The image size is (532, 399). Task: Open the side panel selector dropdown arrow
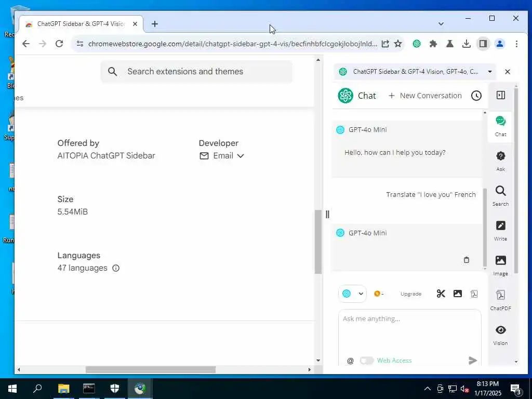(489, 72)
